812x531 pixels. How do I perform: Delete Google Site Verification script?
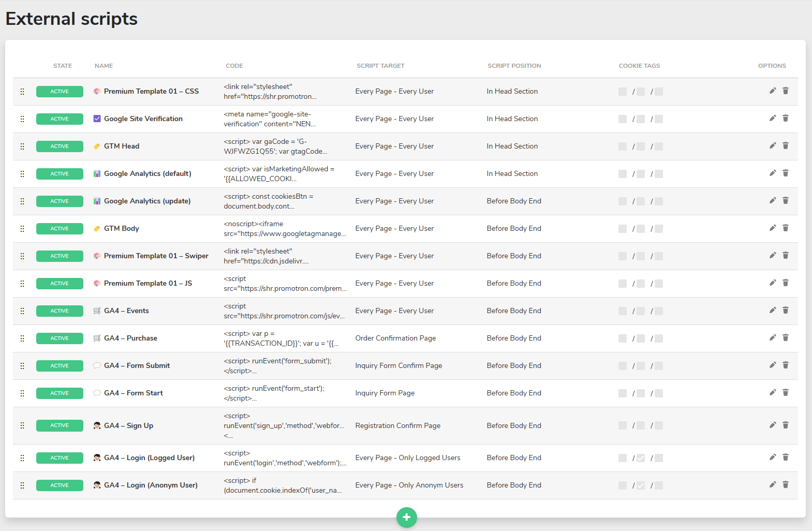[786, 118]
